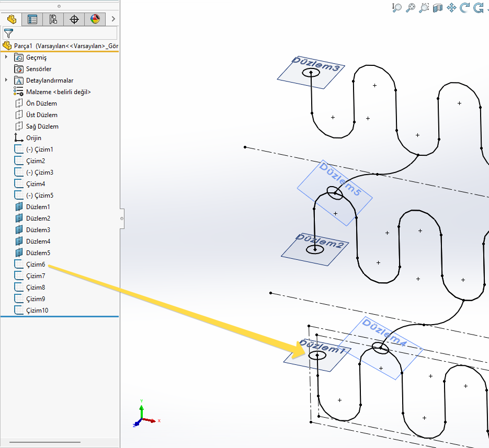489x448 pixels.
Task: Switch to the PropertyManager tab
Action: [x=32, y=19]
